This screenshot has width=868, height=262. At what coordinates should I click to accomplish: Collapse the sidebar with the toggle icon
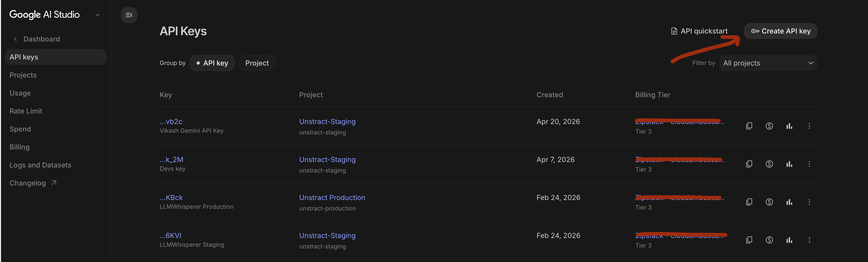pyautogui.click(x=129, y=15)
